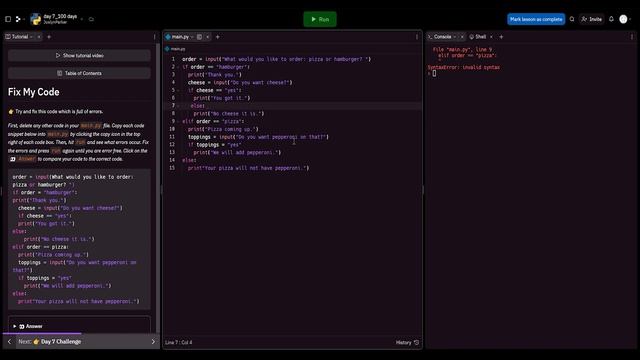Switch to the Shell tab
The width and height of the screenshot is (640, 360).
click(478, 37)
